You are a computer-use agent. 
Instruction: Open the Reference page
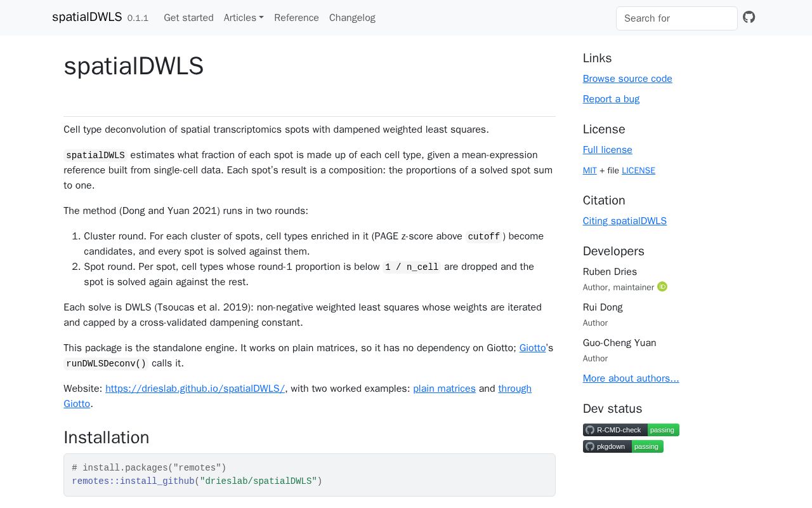tap(296, 18)
